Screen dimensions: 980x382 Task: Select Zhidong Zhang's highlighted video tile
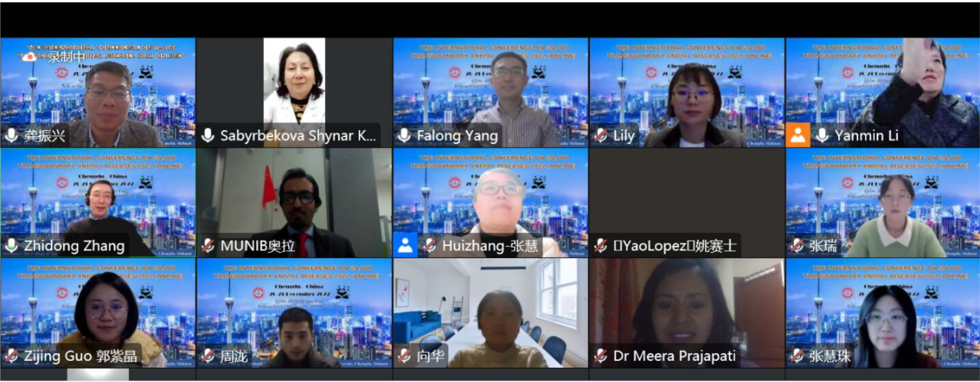[x=98, y=203]
